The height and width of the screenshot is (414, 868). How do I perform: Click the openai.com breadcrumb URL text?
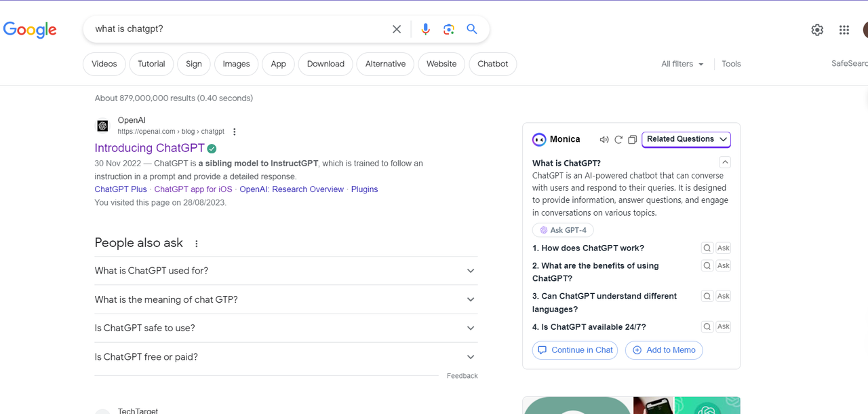171,132
